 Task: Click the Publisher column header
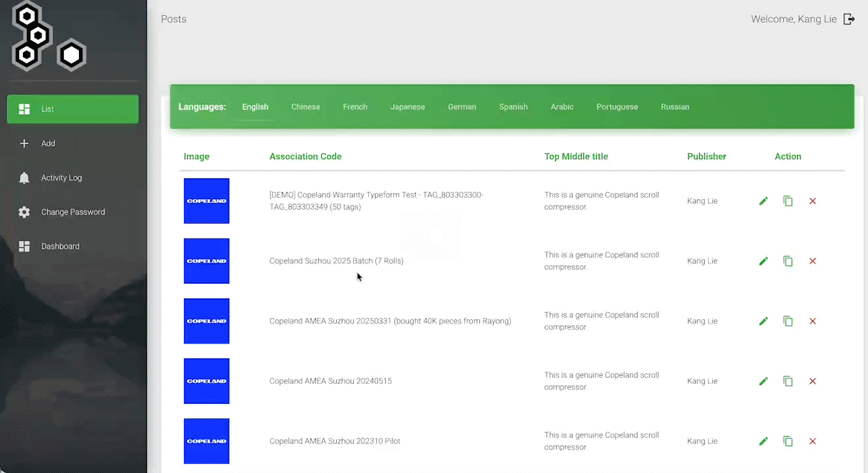coord(707,156)
